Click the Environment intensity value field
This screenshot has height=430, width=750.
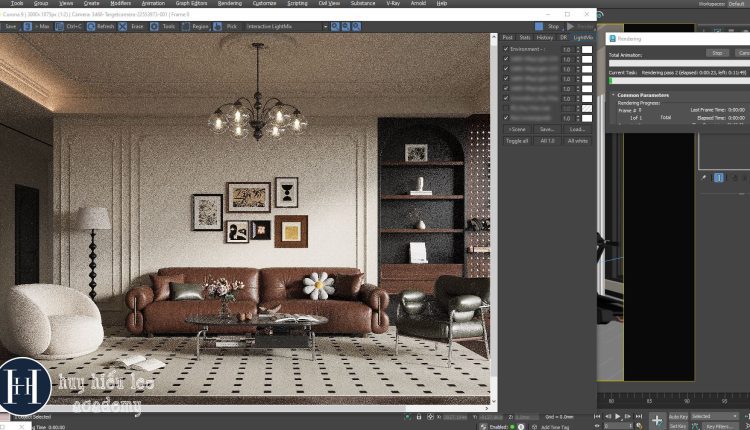click(x=568, y=49)
